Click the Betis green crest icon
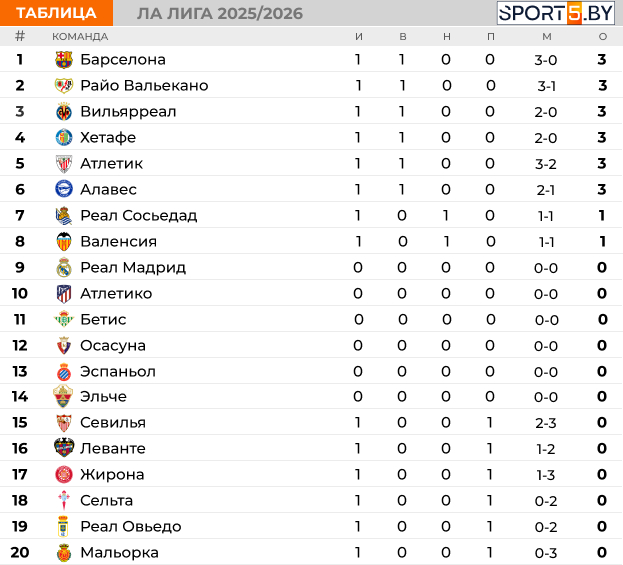Screen dimensions: 623x565 pyautogui.click(x=64, y=319)
